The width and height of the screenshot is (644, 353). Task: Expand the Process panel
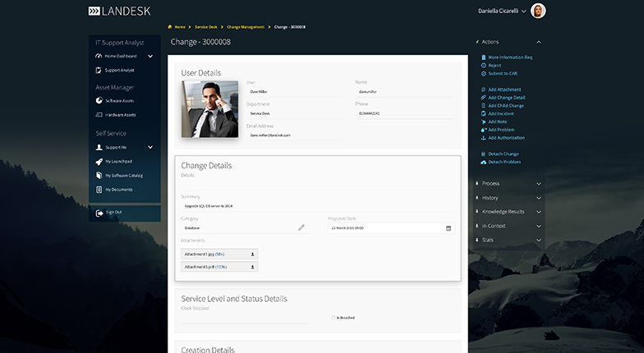coord(538,184)
